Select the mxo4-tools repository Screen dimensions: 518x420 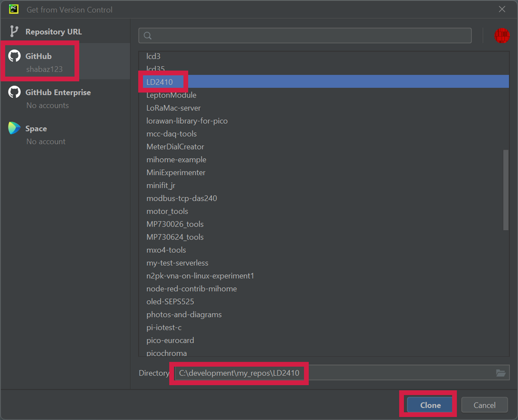point(324,250)
